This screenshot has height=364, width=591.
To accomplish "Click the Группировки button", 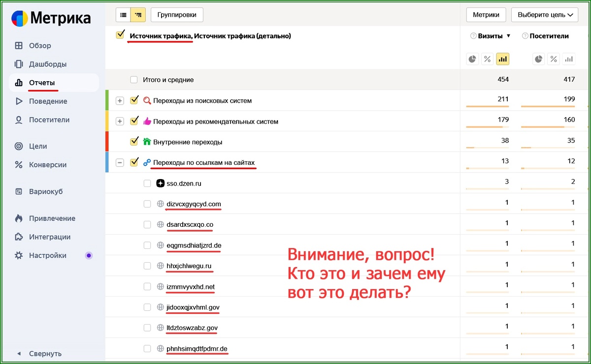I will pos(176,15).
